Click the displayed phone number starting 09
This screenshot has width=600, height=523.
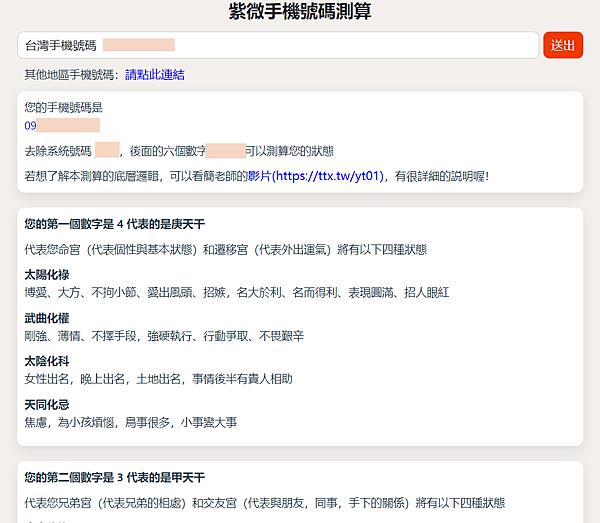coord(62,125)
